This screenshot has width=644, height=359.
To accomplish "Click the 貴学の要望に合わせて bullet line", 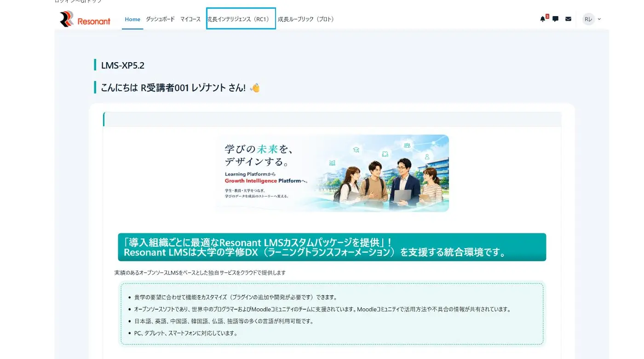I will tap(236, 297).
